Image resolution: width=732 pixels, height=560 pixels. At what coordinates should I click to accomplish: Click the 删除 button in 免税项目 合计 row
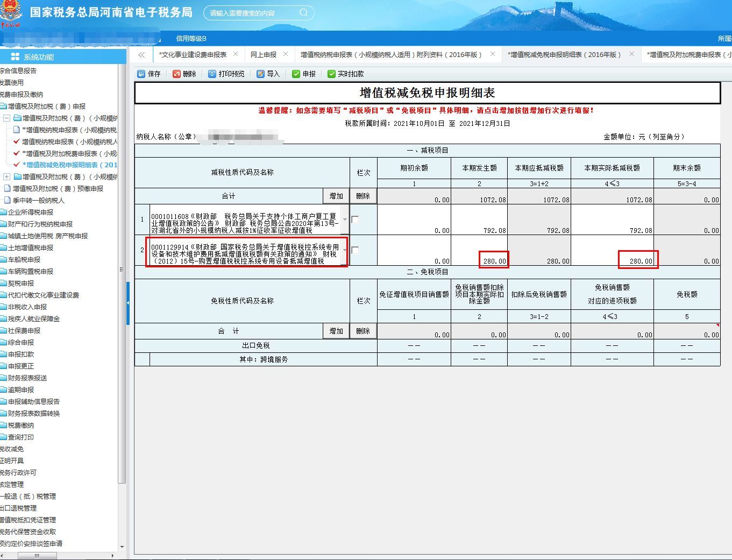click(363, 331)
